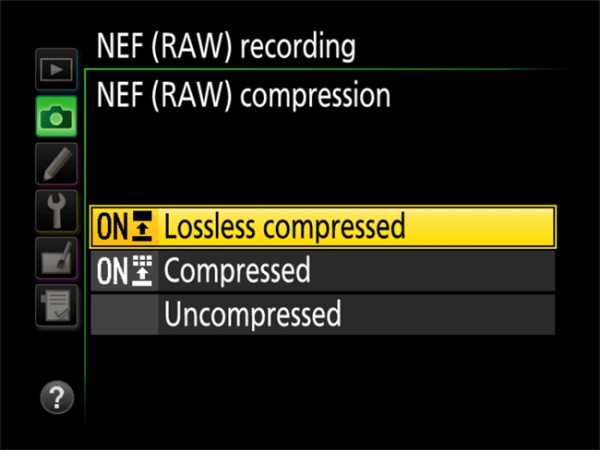This screenshot has height=450, width=600.
Task: Click the NEF (RAW) compression heading
Action: tap(243, 96)
